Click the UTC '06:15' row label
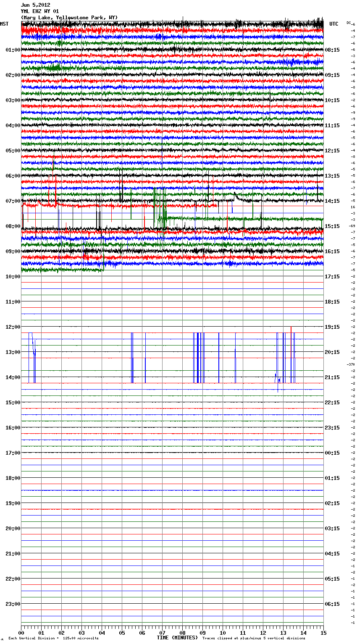This screenshot has width=357, height=644. 332,604
